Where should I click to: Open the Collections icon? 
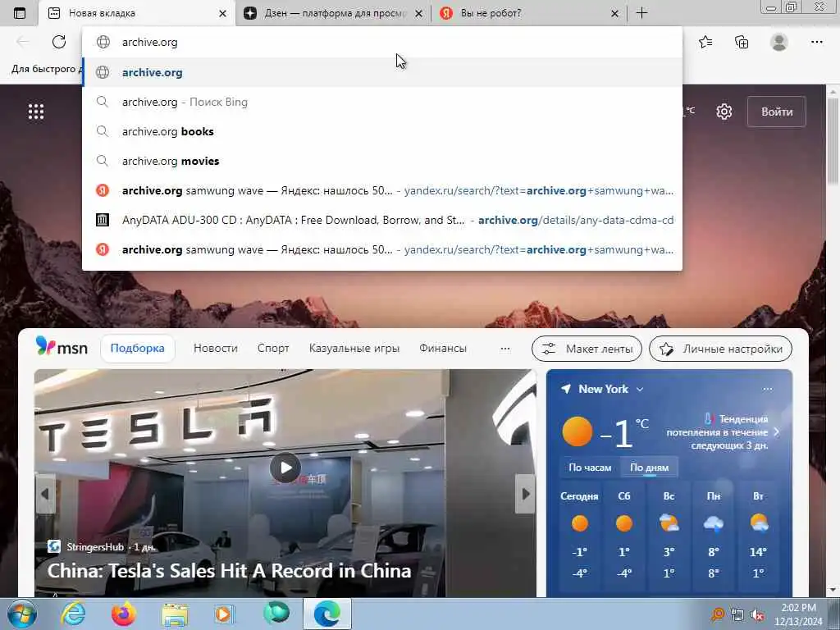[x=742, y=42]
